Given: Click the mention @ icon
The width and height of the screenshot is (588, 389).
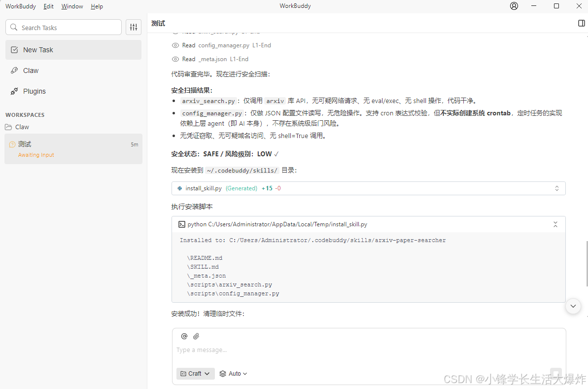Looking at the screenshot, I should 184,336.
